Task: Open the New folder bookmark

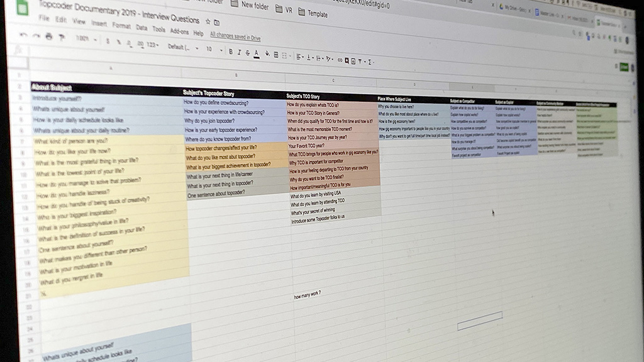Action: (x=250, y=5)
